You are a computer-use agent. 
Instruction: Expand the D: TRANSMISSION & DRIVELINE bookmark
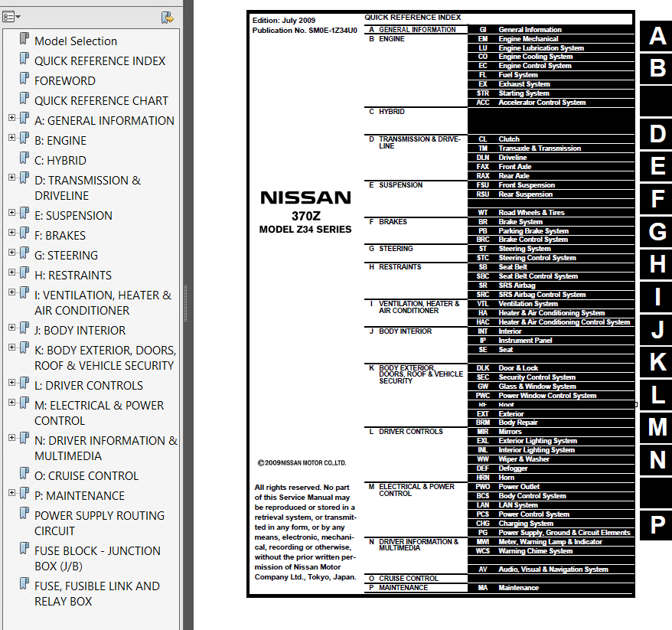tap(12, 178)
